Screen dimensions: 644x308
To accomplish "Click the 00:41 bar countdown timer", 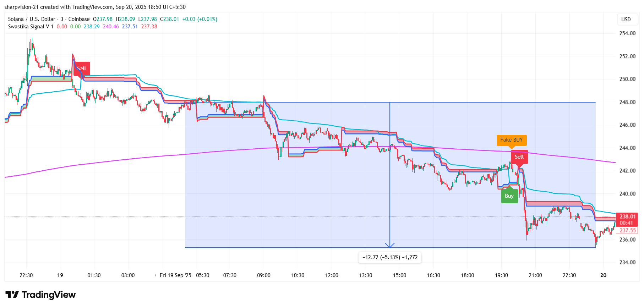I will 626,223.
